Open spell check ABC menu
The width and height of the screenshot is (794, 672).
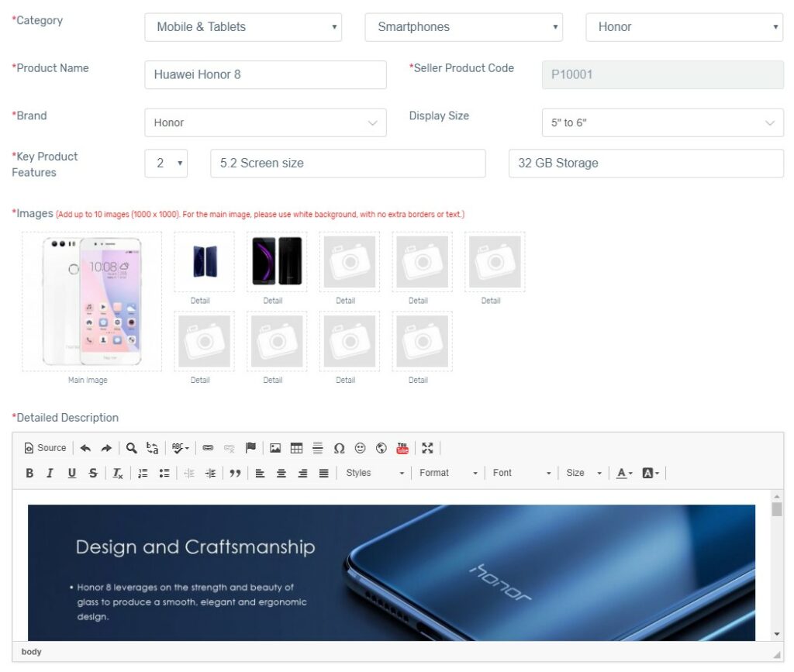click(x=180, y=448)
